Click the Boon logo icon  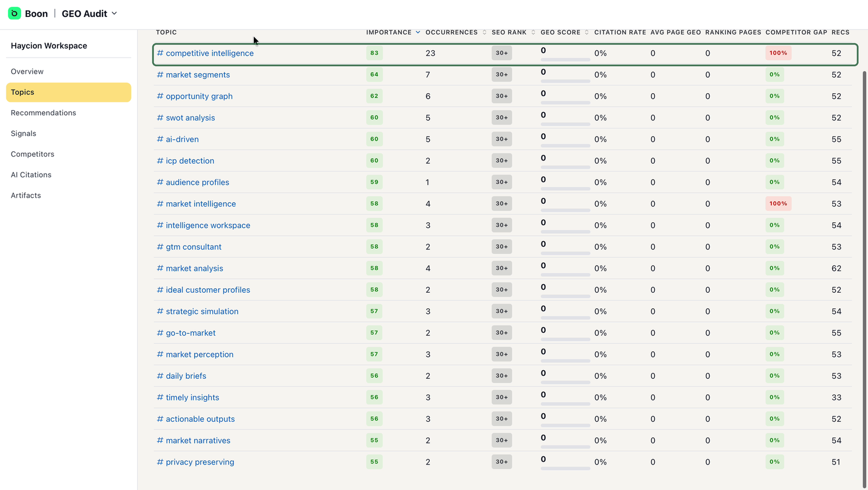[x=15, y=14]
